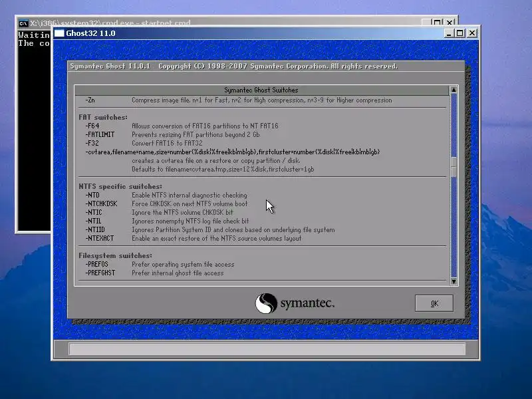Click the OK button in the Ghost dialog
The width and height of the screenshot is (532, 399).
click(x=434, y=303)
